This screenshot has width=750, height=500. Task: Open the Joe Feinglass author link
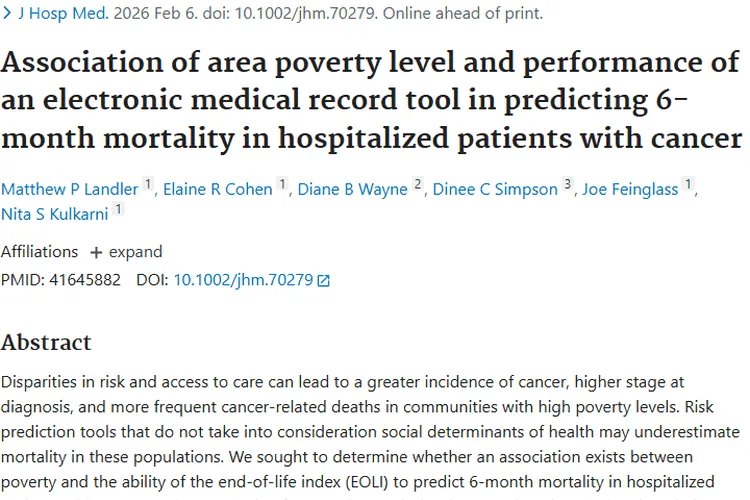coord(632,189)
